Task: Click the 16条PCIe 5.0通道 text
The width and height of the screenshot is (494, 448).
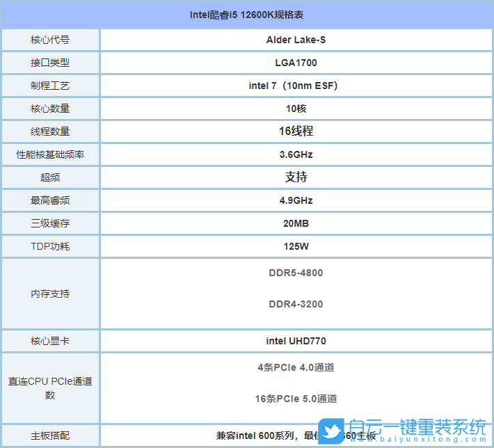Action: click(296, 399)
